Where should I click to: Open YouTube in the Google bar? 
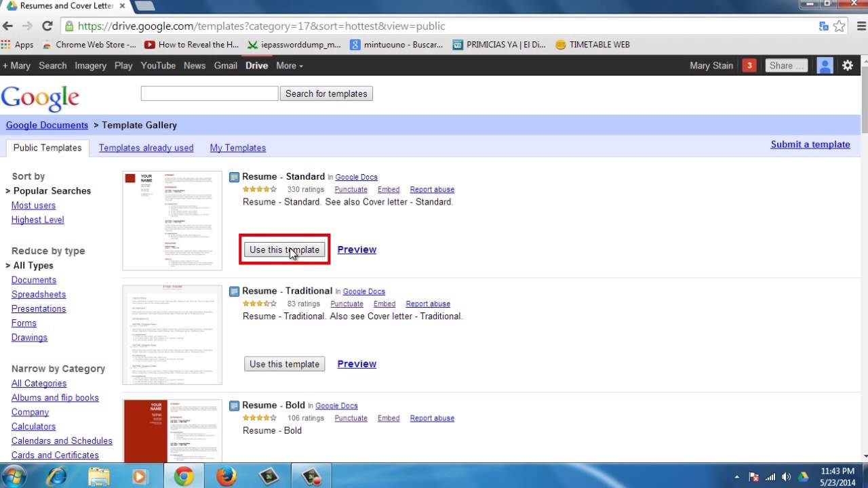[158, 66]
